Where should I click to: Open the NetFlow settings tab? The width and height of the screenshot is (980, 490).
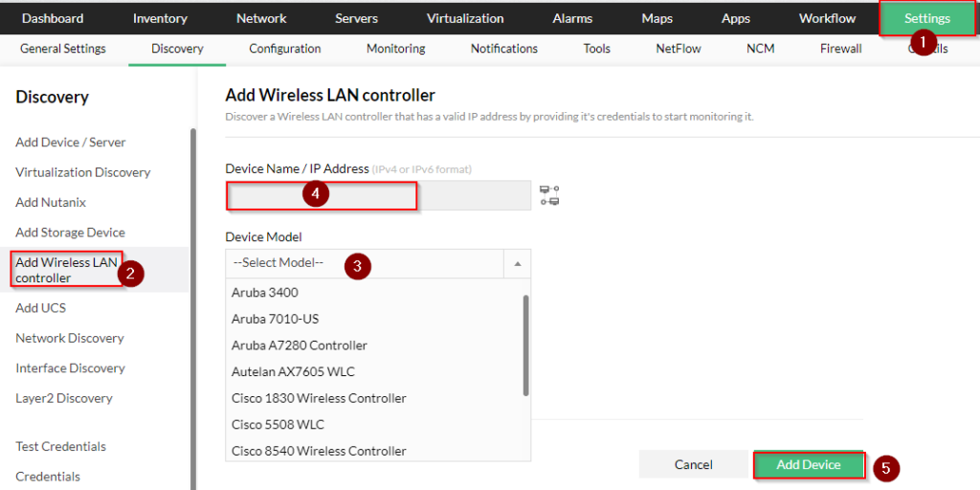click(679, 48)
